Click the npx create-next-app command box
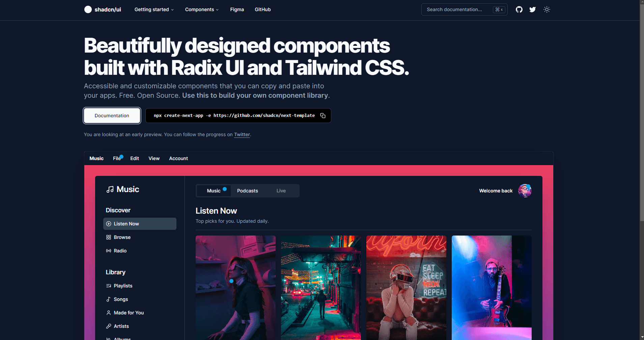This screenshot has width=644, height=340. pos(238,116)
